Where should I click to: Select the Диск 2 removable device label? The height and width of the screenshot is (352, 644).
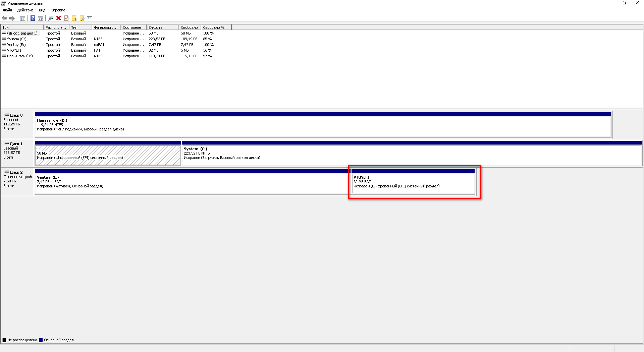pos(17,181)
